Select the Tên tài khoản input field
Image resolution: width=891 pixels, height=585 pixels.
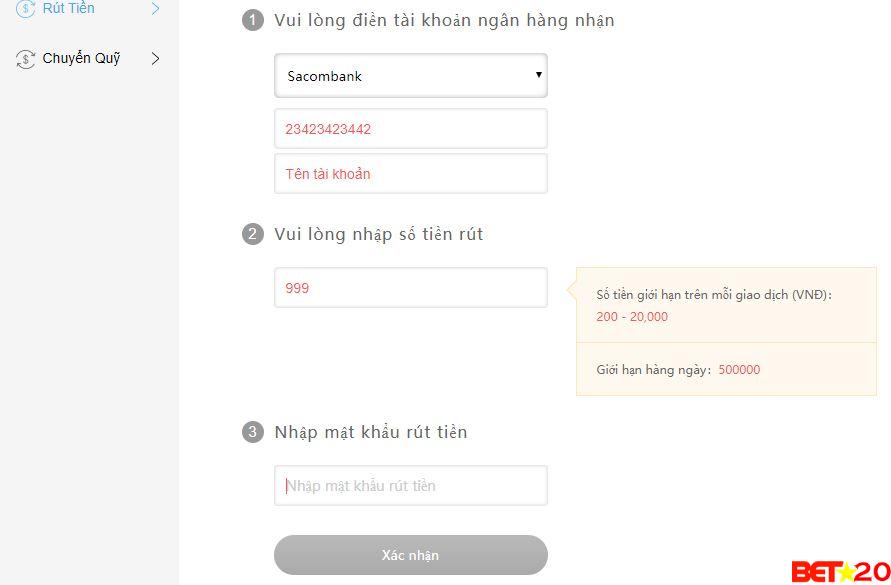pos(410,173)
